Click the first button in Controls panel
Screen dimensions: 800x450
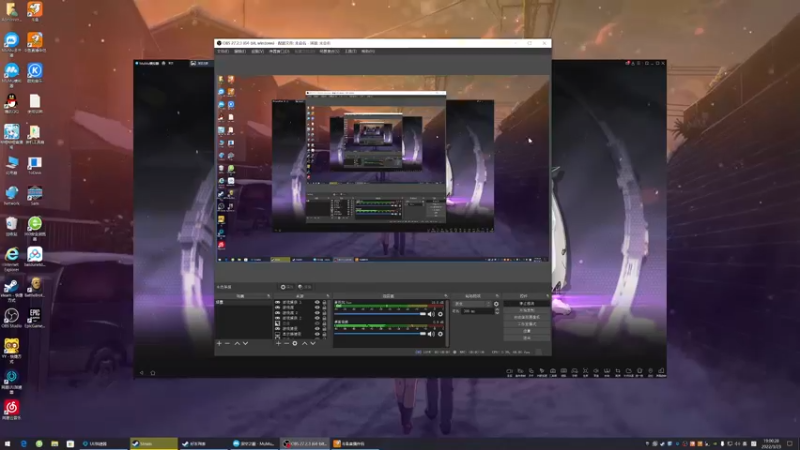pyautogui.click(x=527, y=304)
